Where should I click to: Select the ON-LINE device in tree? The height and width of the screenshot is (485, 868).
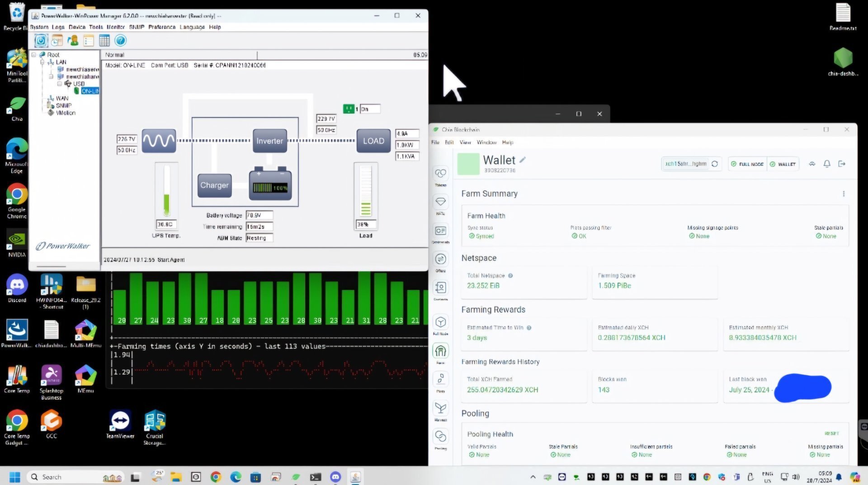(x=90, y=91)
